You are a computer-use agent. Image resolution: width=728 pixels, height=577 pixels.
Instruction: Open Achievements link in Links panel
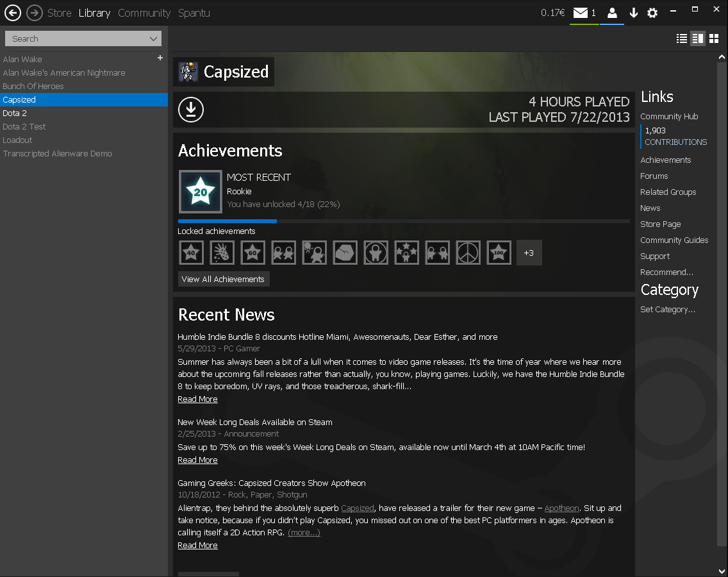pyautogui.click(x=665, y=160)
